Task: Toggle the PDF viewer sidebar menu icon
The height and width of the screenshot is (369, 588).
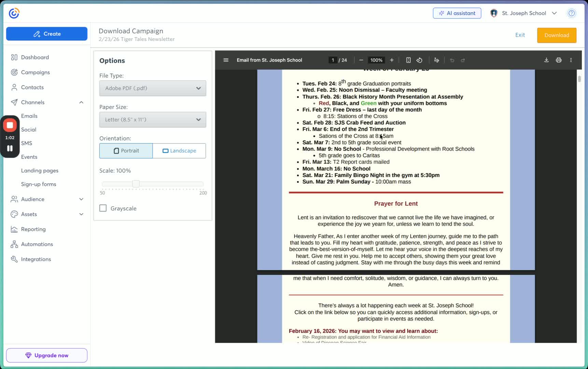Action: [x=226, y=60]
